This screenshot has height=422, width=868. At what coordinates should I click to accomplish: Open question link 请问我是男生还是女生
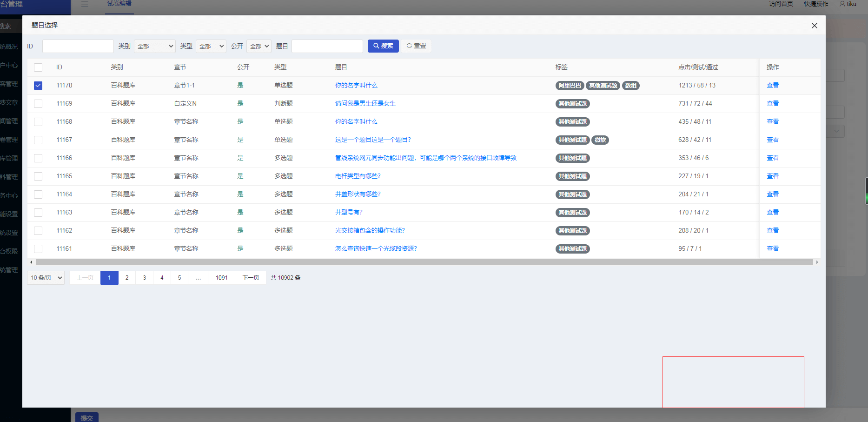[x=365, y=103]
